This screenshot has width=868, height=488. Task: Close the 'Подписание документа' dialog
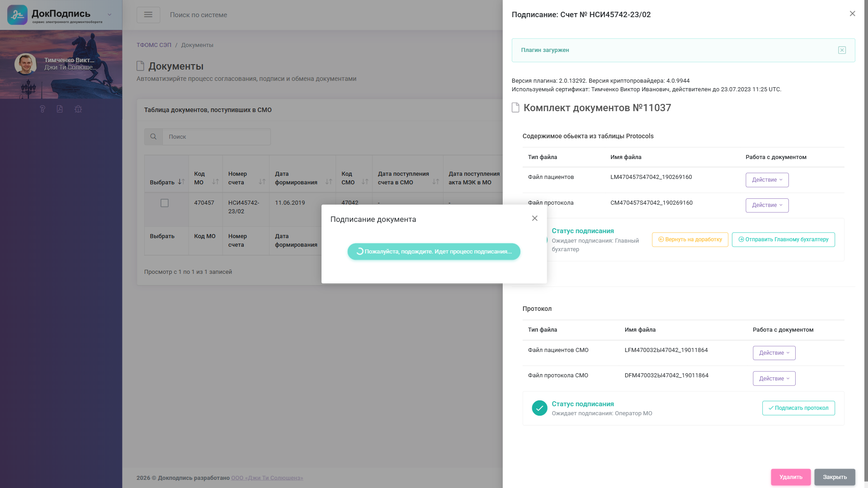(535, 219)
